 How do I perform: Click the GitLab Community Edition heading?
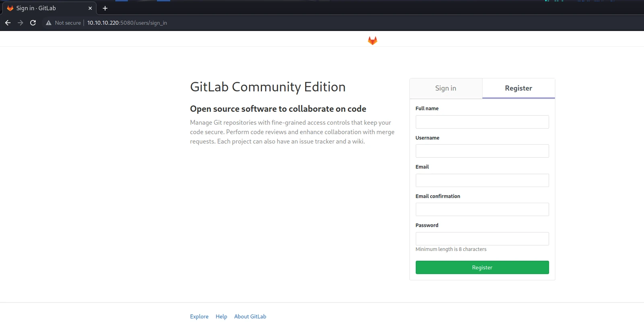click(x=268, y=87)
